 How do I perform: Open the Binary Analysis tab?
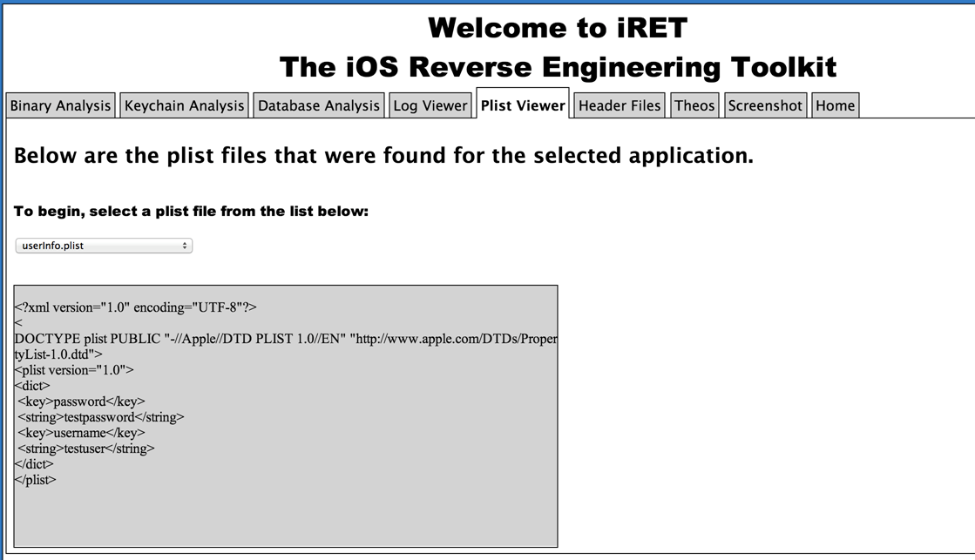pos(60,105)
